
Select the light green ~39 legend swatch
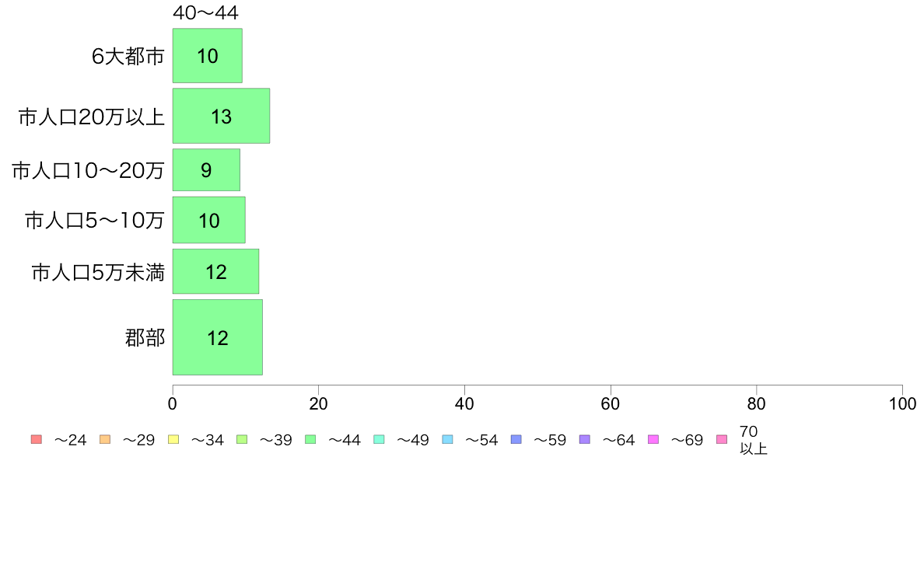[x=242, y=439]
